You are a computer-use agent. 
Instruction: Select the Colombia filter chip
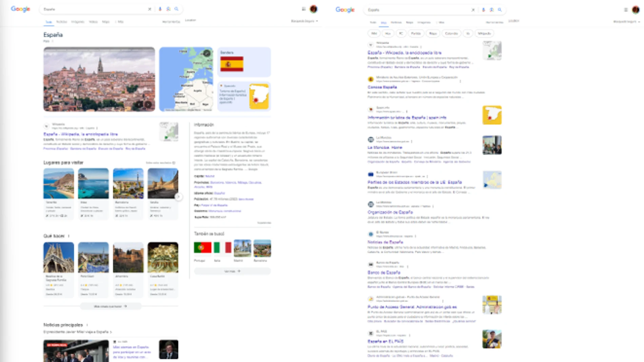coord(451,34)
